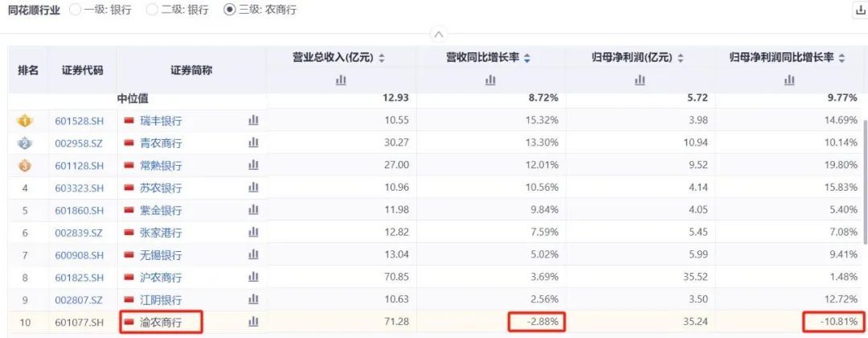Click bronze medal rank icon for third place
868x338 pixels.
click(x=24, y=165)
